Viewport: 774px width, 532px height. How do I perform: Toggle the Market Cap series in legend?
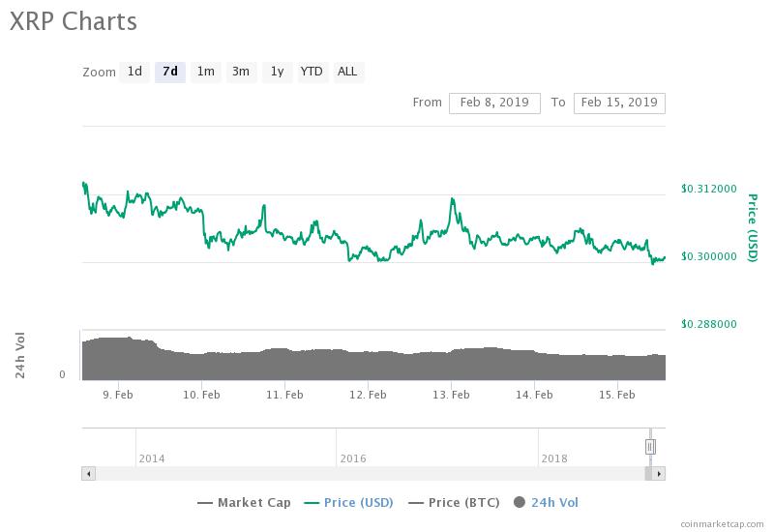click(245, 503)
